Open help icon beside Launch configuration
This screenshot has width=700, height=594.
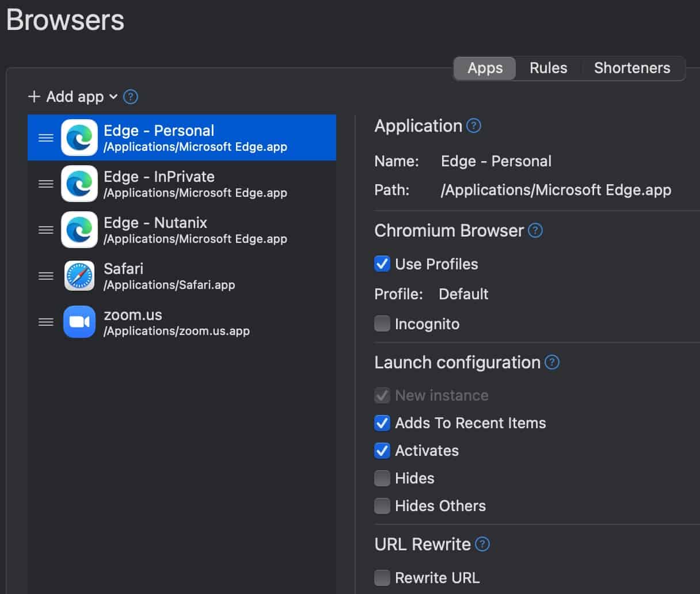(x=552, y=362)
